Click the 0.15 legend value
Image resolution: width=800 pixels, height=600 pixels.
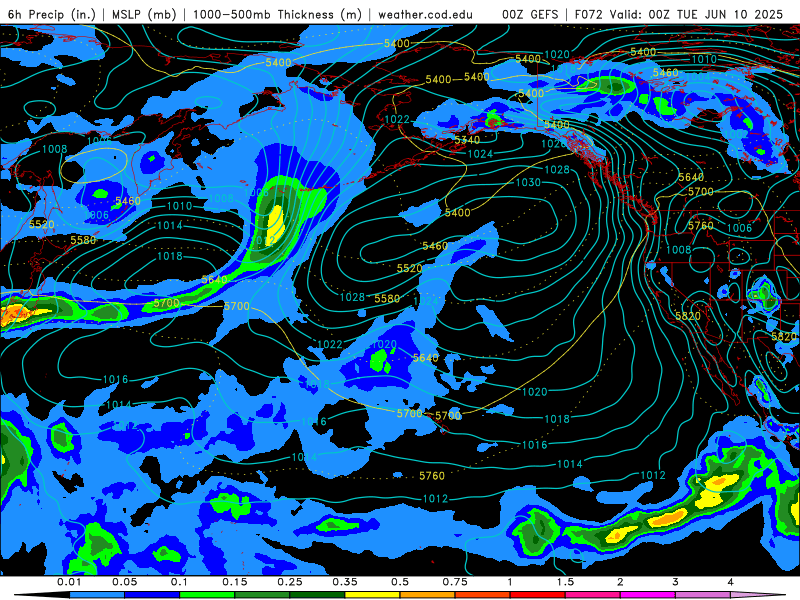tap(235, 582)
